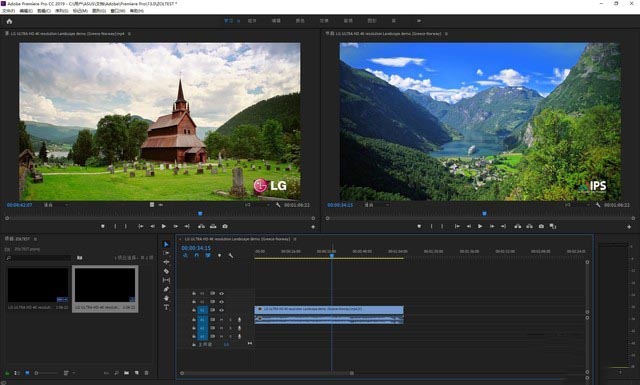Open Source monitor wrench settings
Image resolution: width=640 pixels, height=385 pixels.
pyautogui.click(x=278, y=205)
